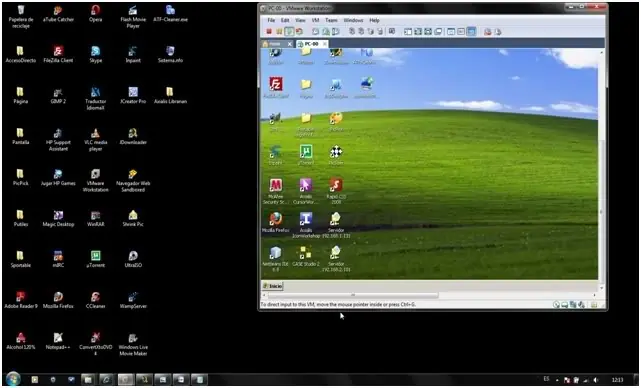Select the Adobe Reader 9 icon

click(x=20, y=300)
